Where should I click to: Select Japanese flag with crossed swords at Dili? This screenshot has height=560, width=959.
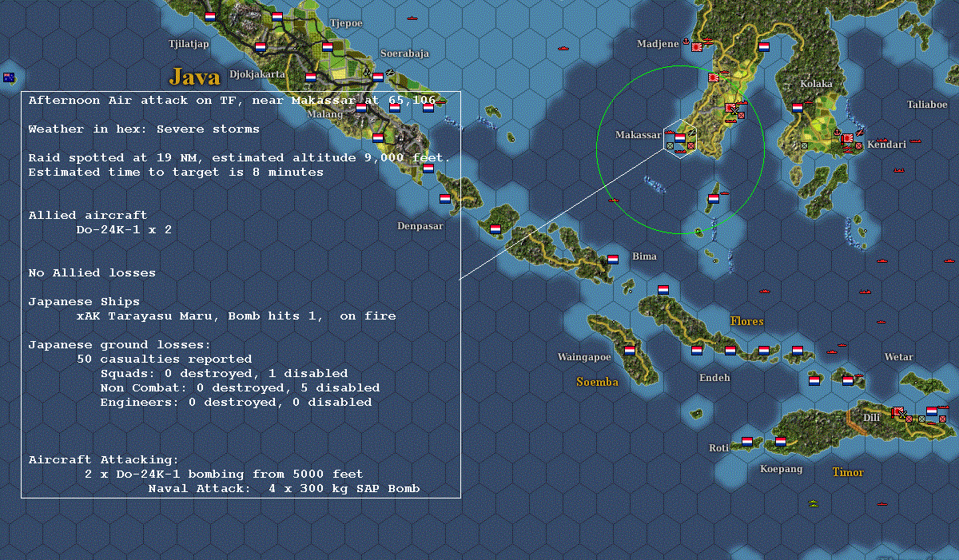coord(897,412)
